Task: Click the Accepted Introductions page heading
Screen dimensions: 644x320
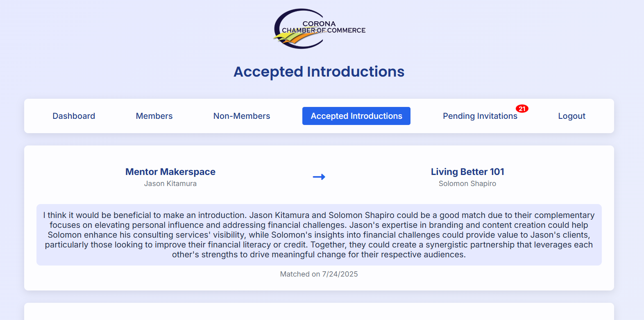Action: click(319, 72)
